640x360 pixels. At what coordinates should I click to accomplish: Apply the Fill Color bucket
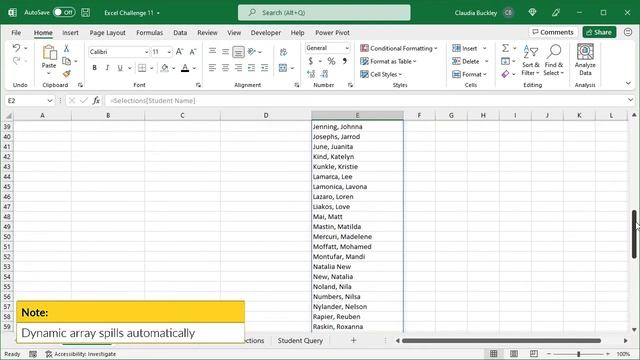164,68
